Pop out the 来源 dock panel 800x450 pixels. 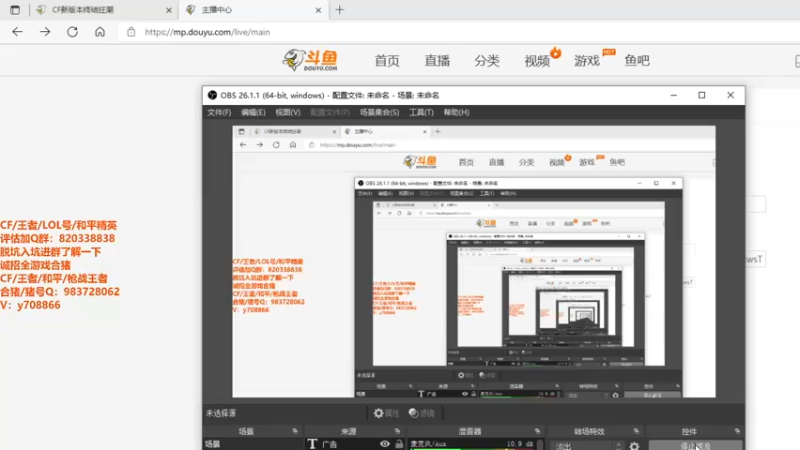(397, 431)
